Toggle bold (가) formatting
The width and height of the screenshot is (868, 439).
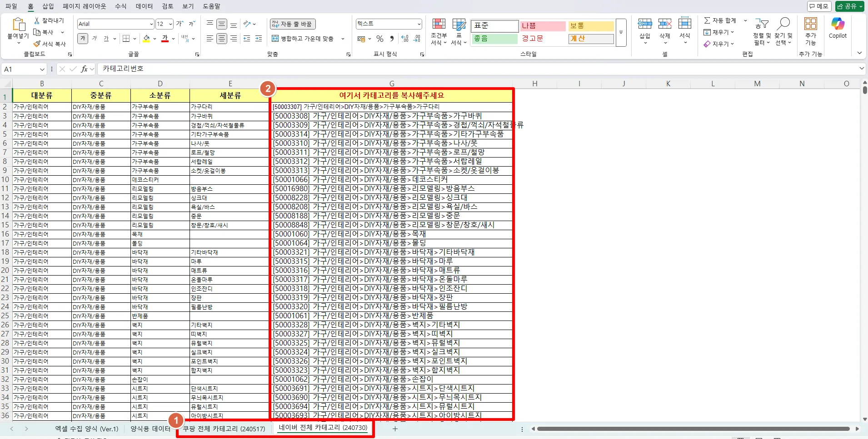[83, 39]
